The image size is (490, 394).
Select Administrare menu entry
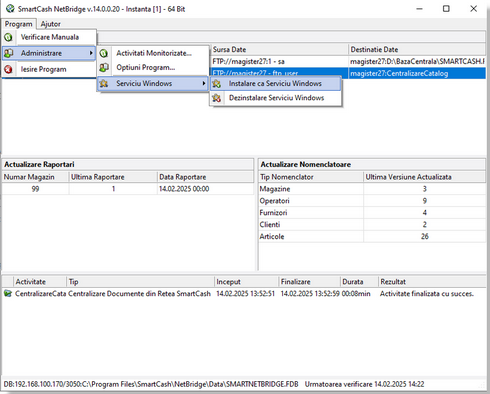pos(49,53)
